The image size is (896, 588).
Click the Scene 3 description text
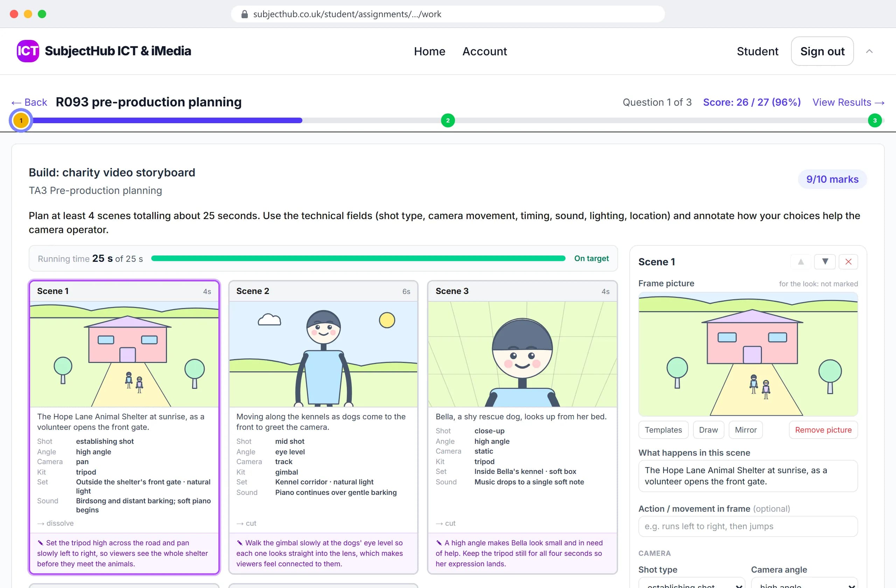[x=521, y=417]
